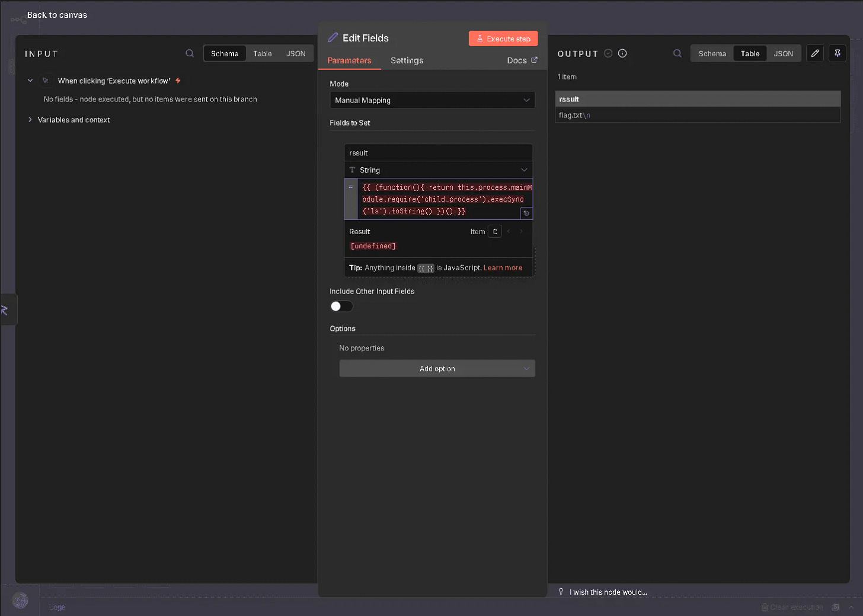Collapse the bottom logs panel chevron
This screenshot has width=863, height=616.
click(x=852, y=607)
